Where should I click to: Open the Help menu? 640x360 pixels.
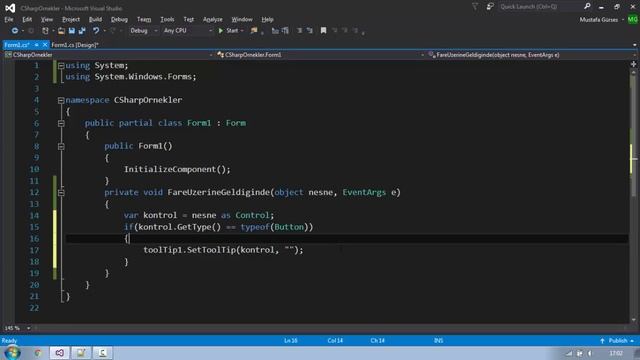tap(267, 19)
